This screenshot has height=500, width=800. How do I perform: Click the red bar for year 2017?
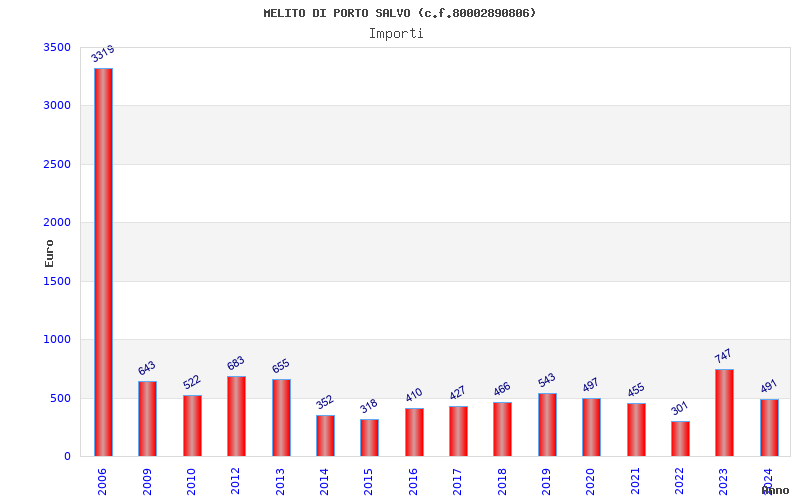(x=459, y=431)
